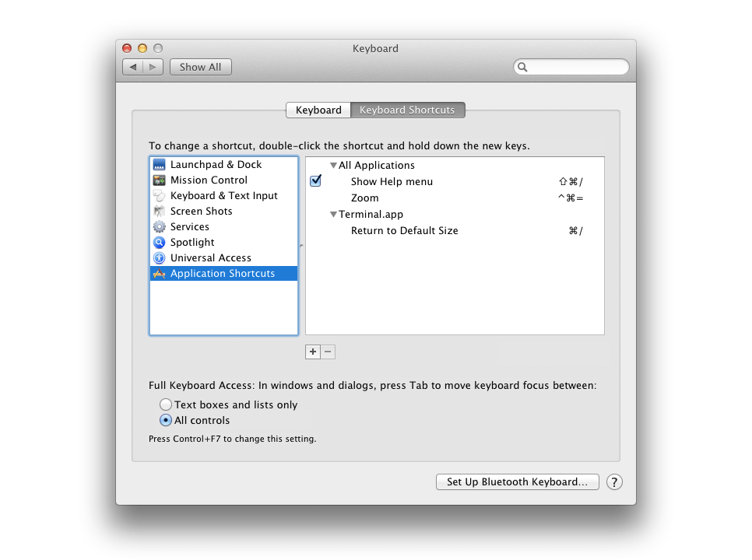
Task: Switch to the Keyboard tab
Action: (318, 110)
